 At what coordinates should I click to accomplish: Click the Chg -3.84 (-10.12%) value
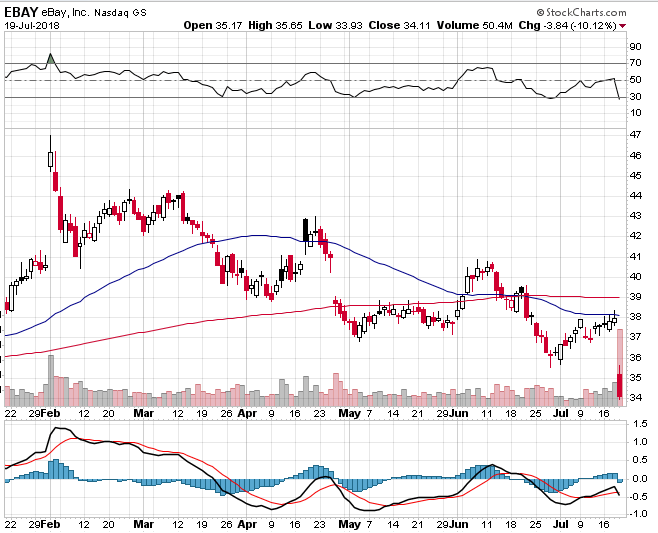(568, 26)
